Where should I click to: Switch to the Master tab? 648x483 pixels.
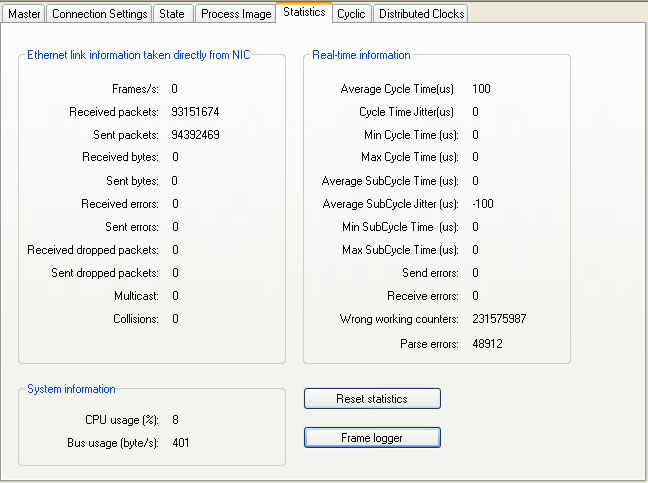click(x=25, y=14)
